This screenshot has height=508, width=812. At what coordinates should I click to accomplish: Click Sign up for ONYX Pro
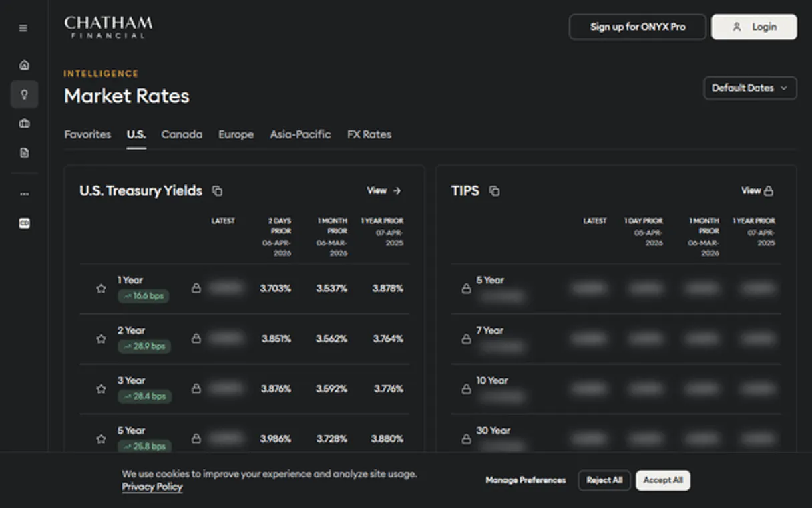pos(637,27)
